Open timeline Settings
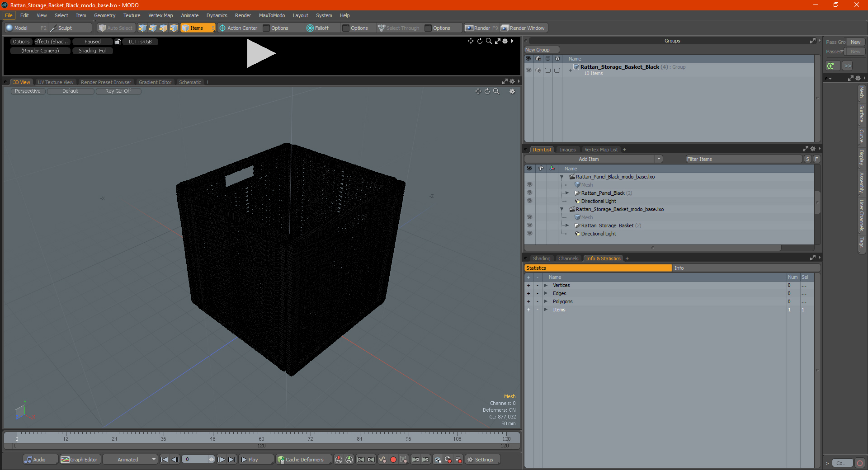Screen dimensions: 868x470 [x=482, y=460]
